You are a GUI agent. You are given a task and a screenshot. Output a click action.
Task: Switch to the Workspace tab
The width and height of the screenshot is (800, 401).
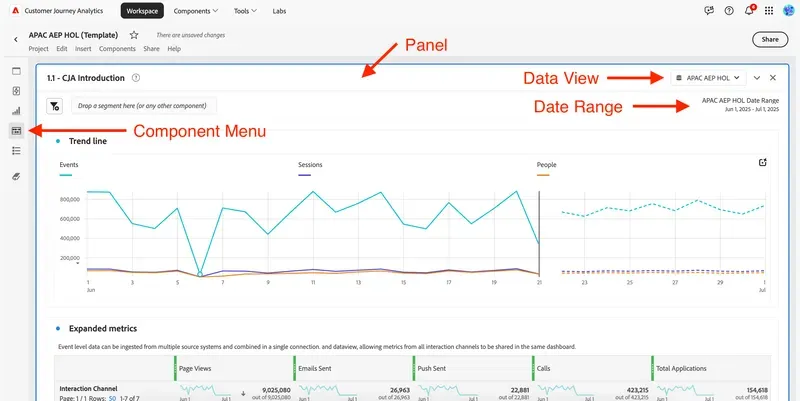coord(142,11)
